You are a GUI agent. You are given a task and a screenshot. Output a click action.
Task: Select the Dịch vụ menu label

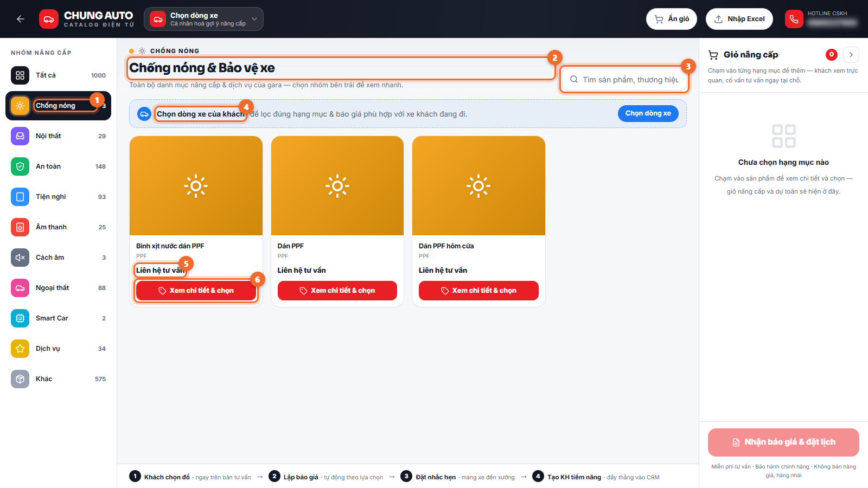coord(48,349)
